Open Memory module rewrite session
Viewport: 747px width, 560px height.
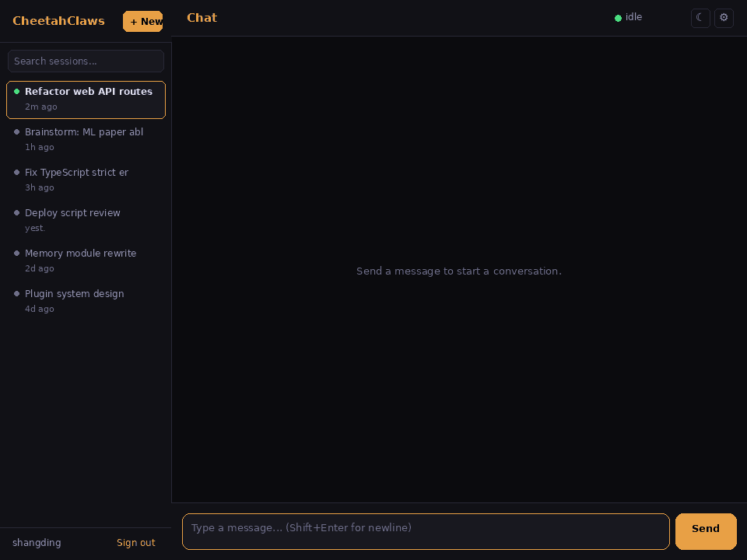point(86,261)
